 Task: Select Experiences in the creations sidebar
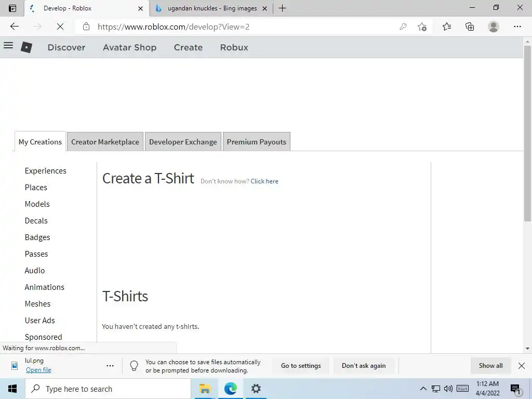click(x=46, y=171)
